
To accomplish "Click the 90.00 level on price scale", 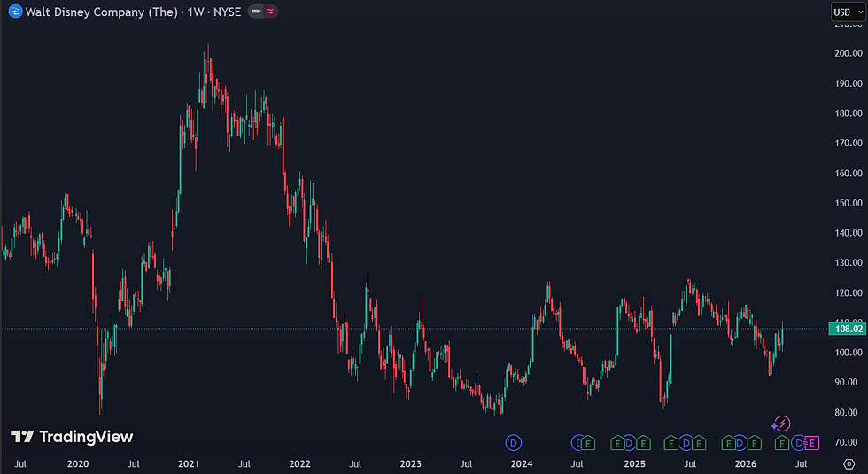I will [x=849, y=382].
